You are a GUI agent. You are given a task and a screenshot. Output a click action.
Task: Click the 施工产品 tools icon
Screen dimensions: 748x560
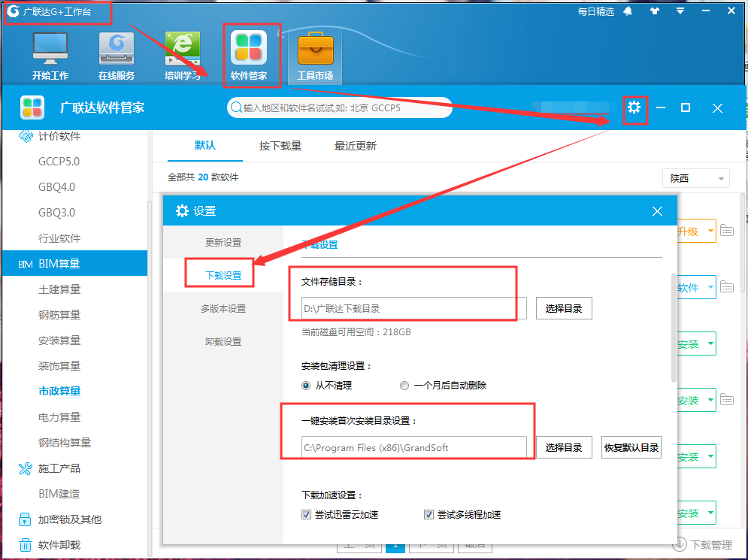(x=25, y=468)
